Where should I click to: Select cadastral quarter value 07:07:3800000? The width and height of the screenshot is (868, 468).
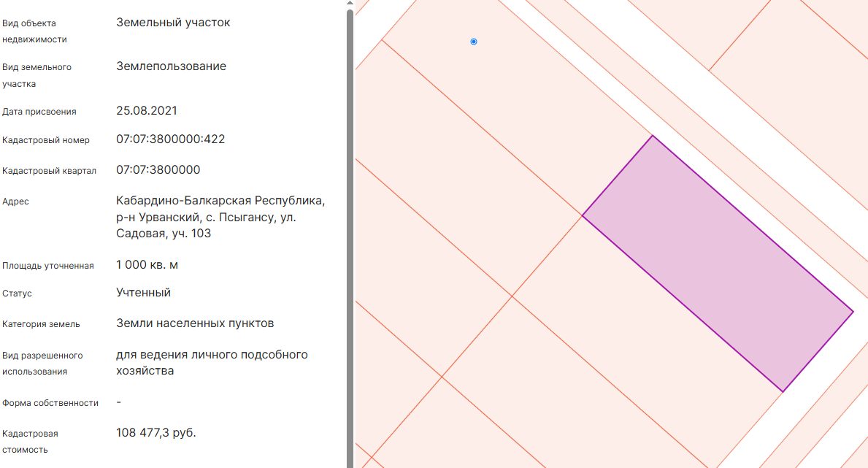tap(158, 169)
